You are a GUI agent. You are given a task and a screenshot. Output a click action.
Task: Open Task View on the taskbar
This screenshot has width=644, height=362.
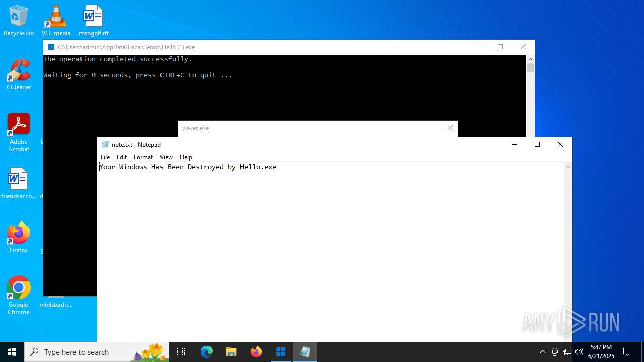pyautogui.click(x=181, y=352)
